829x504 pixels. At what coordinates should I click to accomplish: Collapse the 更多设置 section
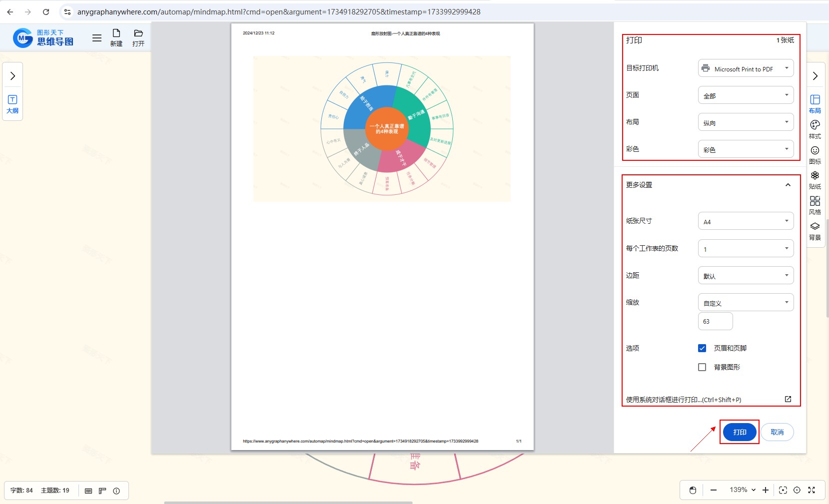pos(788,185)
